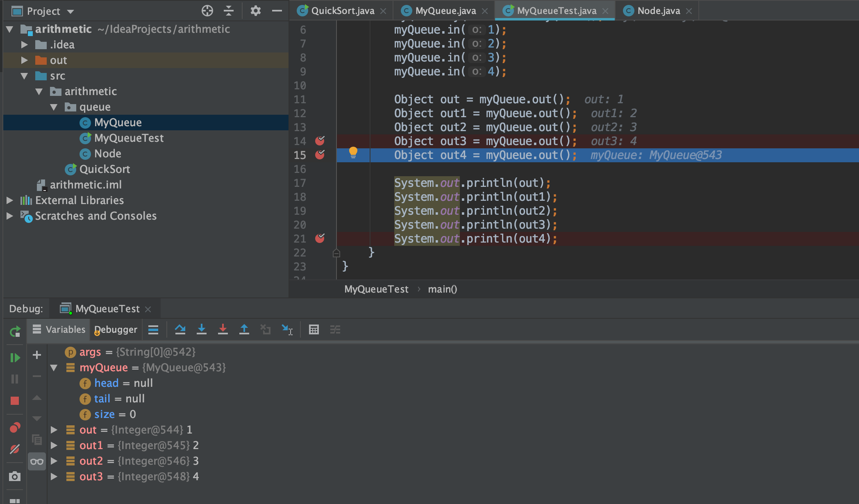Expand the External Libraries tree node
859x504 pixels.
tap(10, 200)
